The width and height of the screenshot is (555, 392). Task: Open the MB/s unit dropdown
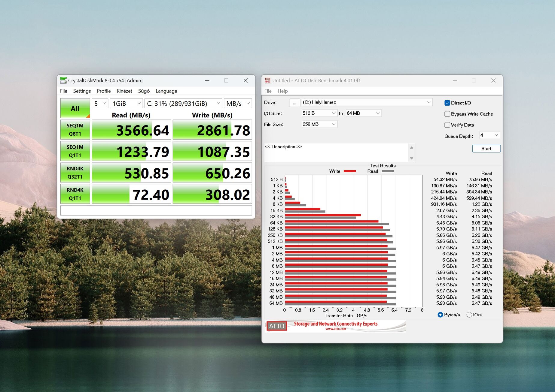point(238,104)
